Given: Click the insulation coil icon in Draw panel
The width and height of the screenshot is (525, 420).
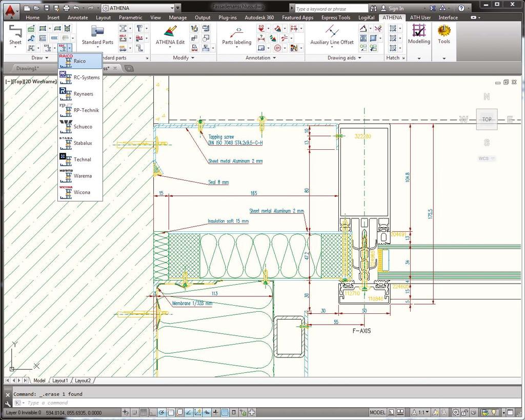Looking at the screenshot, I should pos(54,38).
